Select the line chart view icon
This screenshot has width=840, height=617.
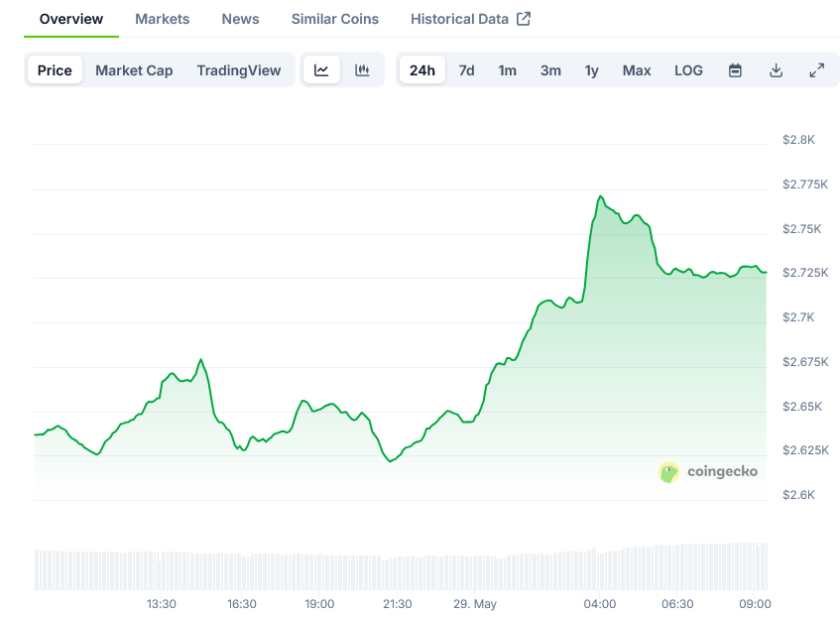coord(321,69)
